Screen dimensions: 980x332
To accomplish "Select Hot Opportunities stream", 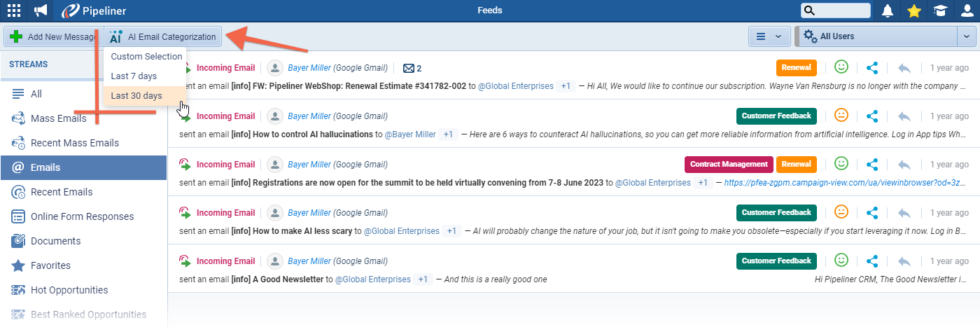I will pos(83,290).
